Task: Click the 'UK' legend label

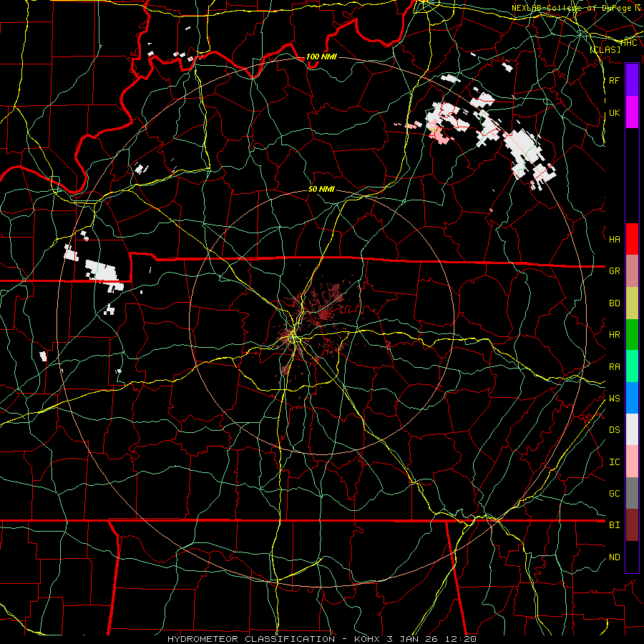Action: pos(614,112)
